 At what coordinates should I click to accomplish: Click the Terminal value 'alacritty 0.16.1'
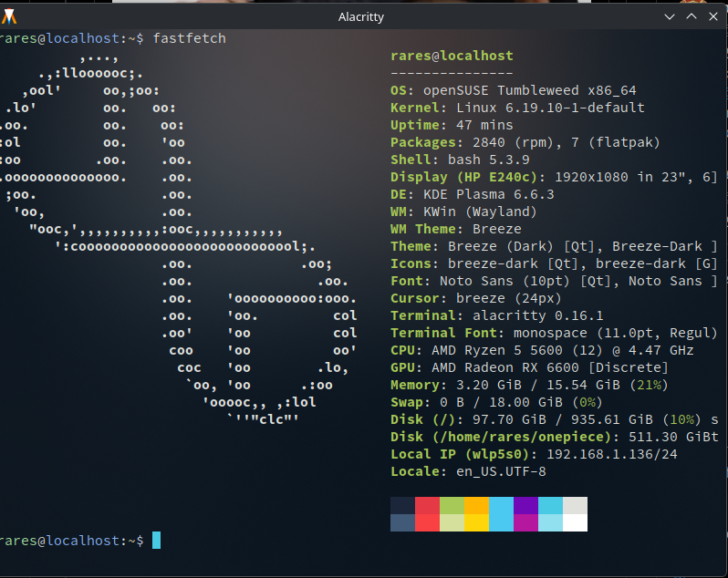coord(537,315)
